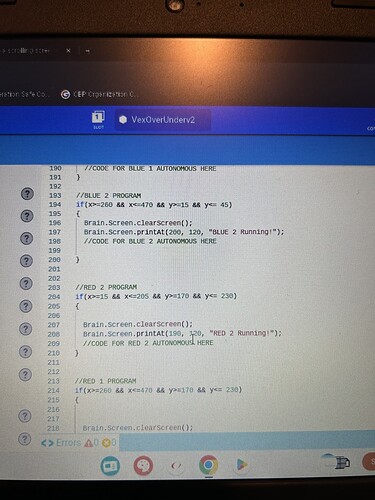The image size is (375, 500).
Task: Click help icon beside line 193
Action: (x=27, y=194)
